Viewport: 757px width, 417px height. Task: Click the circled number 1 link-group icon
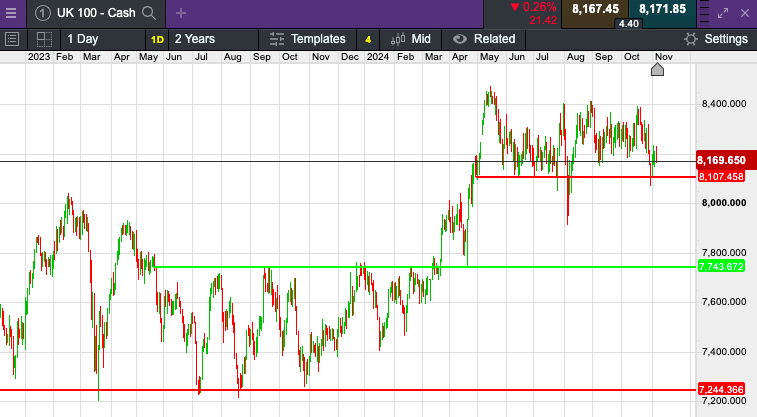click(x=42, y=13)
